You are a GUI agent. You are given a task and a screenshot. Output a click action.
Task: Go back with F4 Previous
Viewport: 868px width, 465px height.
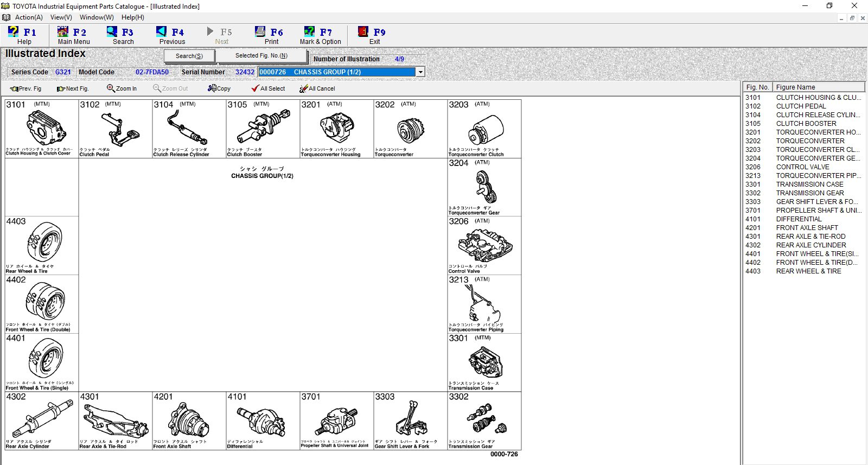coord(172,36)
